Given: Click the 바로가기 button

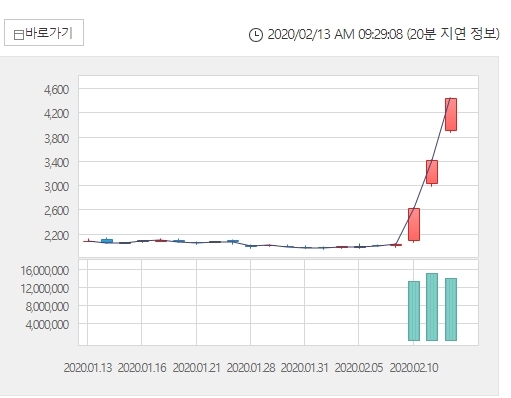Looking at the screenshot, I should [x=44, y=33].
